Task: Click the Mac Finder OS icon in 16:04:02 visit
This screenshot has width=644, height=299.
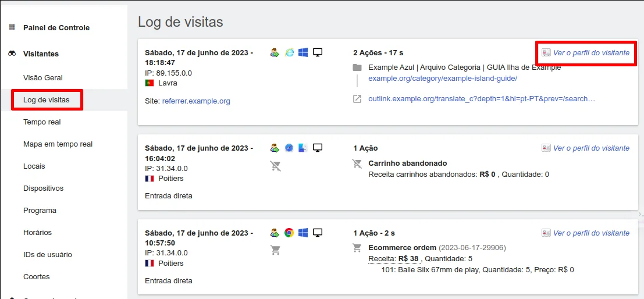Action: point(303,148)
